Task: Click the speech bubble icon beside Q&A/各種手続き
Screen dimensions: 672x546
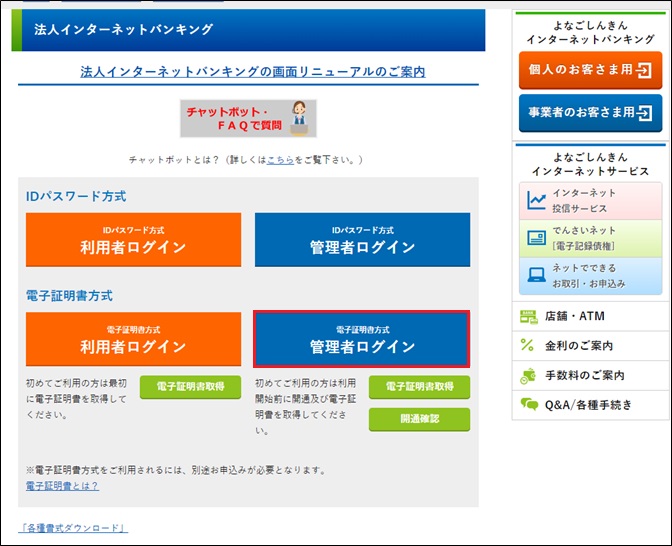Action: click(x=529, y=405)
